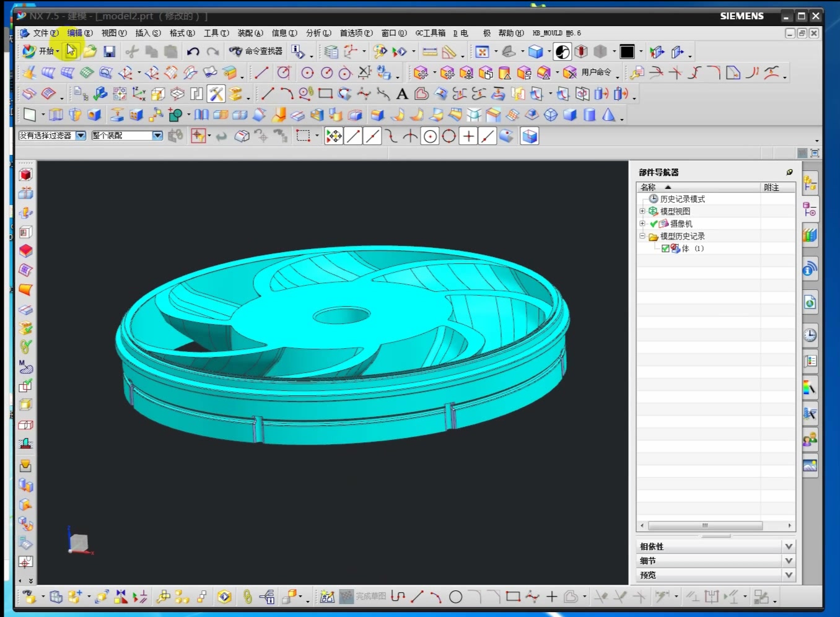Open the 文件 (File) menu

click(46, 33)
